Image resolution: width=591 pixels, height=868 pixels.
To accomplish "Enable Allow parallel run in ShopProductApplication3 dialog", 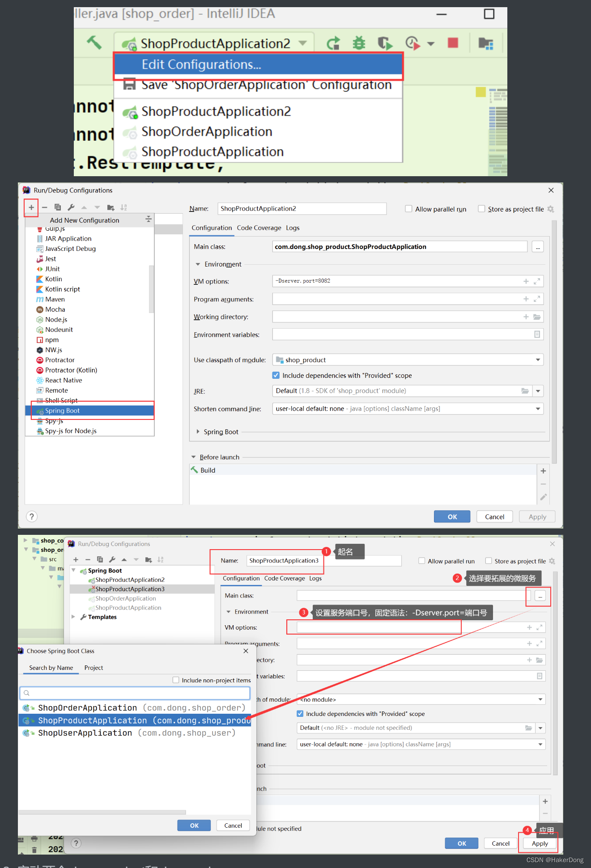I will point(421,561).
